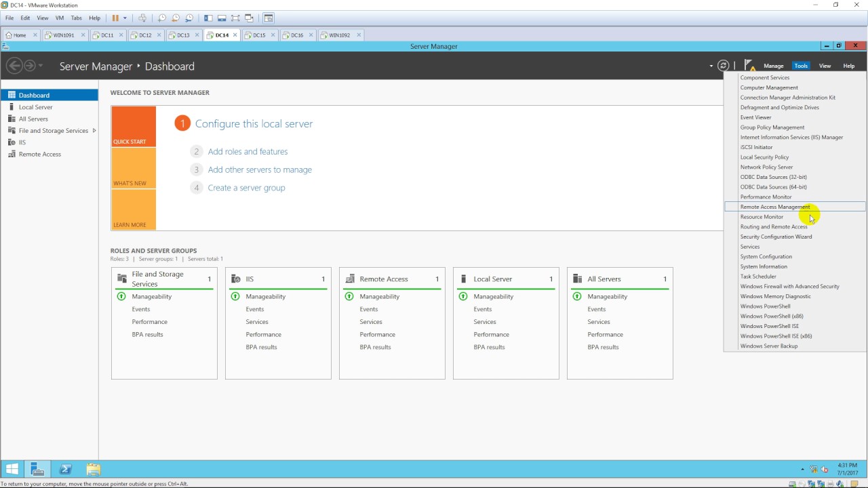868x488 pixels.
Task: Click the Dashboard icon in sidebar
Action: (x=12, y=95)
